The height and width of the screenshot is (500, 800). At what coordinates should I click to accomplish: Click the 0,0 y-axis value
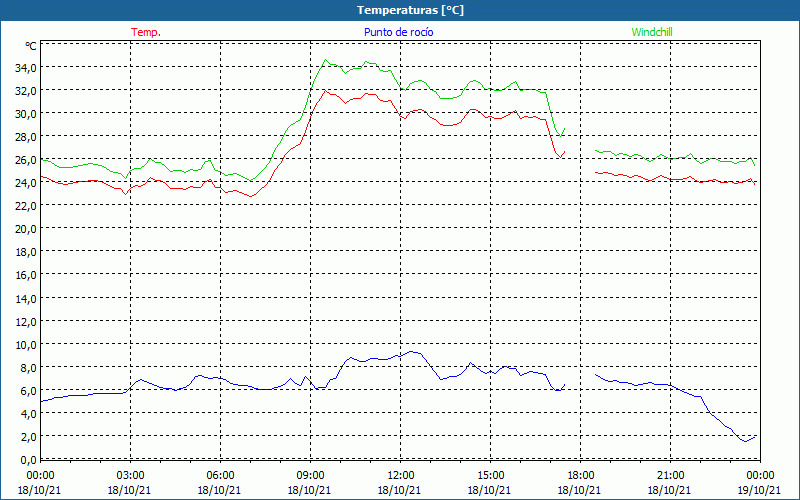point(28,460)
